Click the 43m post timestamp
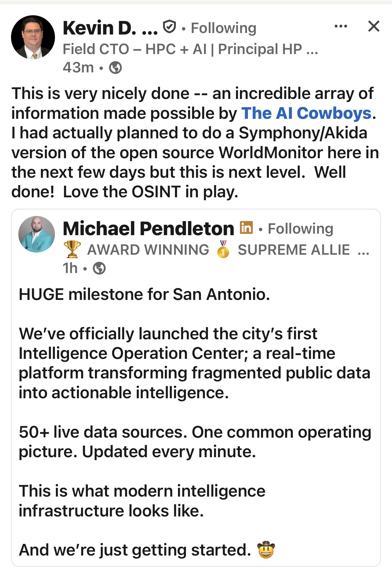The height and width of the screenshot is (576, 392). point(78,67)
